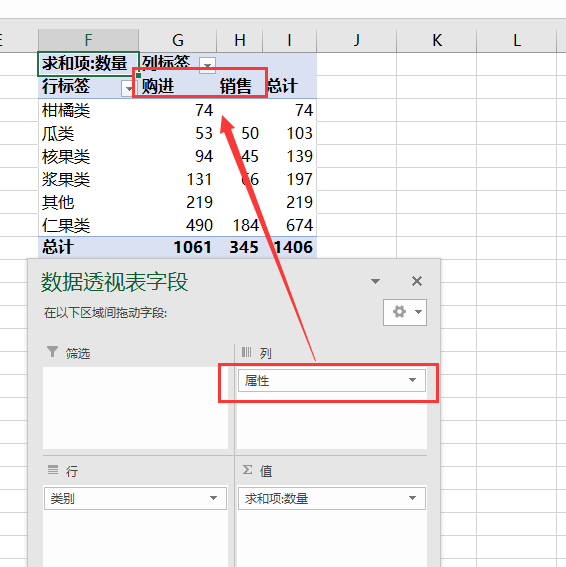Click the 490 value cell
Viewport: 566px width, 567px height.
coord(177,225)
